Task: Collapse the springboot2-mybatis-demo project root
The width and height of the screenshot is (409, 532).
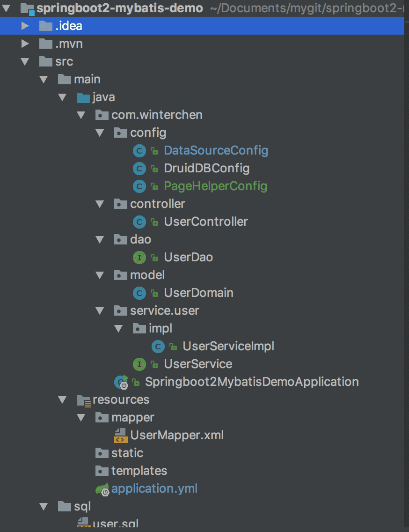Action: tap(6, 8)
